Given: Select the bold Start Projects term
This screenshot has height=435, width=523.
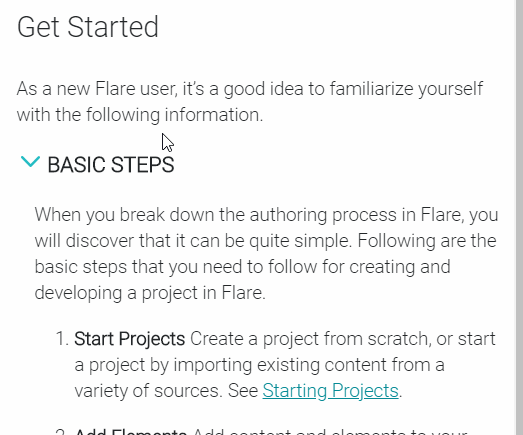Looking at the screenshot, I should pos(130,339).
